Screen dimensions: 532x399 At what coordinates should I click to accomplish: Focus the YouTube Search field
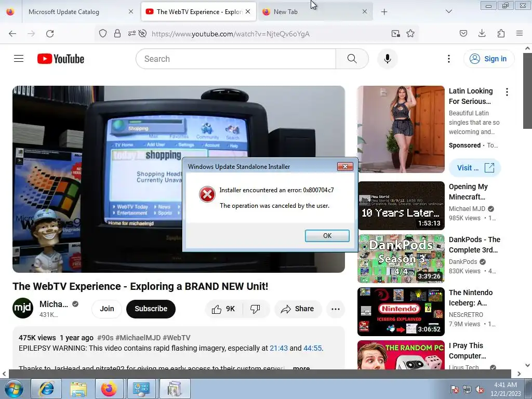(x=236, y=59)
